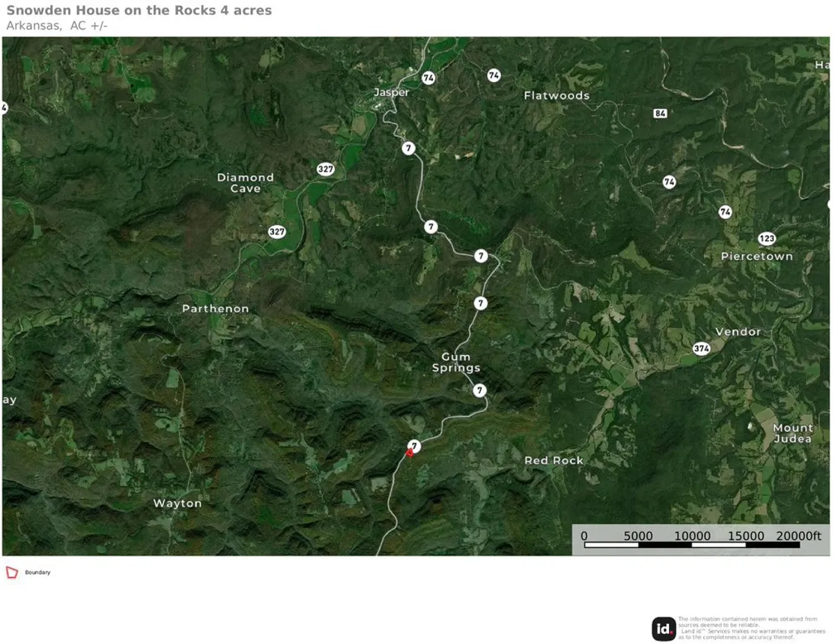Click the Land id logo icon

click(x=663, y=629)
